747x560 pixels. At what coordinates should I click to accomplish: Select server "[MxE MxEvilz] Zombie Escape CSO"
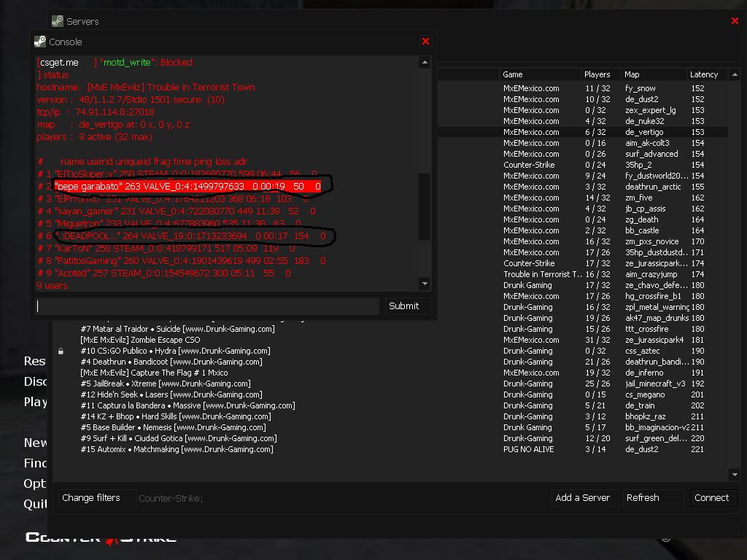(x=140, y=340)
